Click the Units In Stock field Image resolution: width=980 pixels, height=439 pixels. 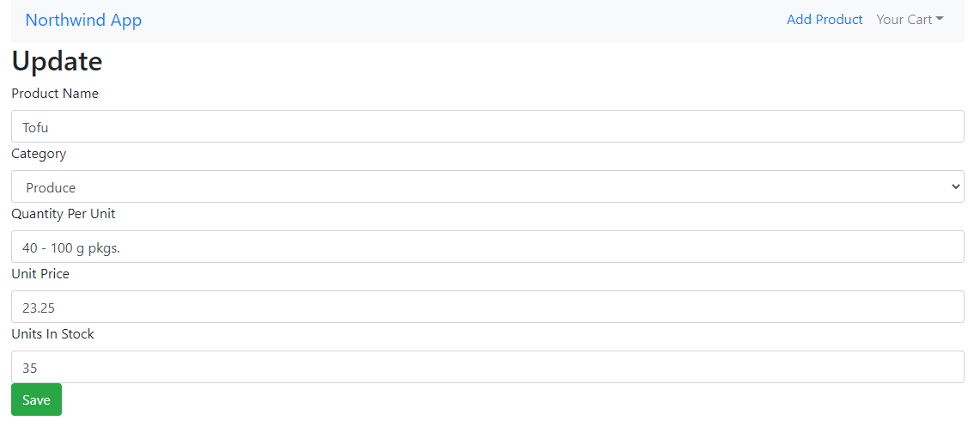coord(488,367)
